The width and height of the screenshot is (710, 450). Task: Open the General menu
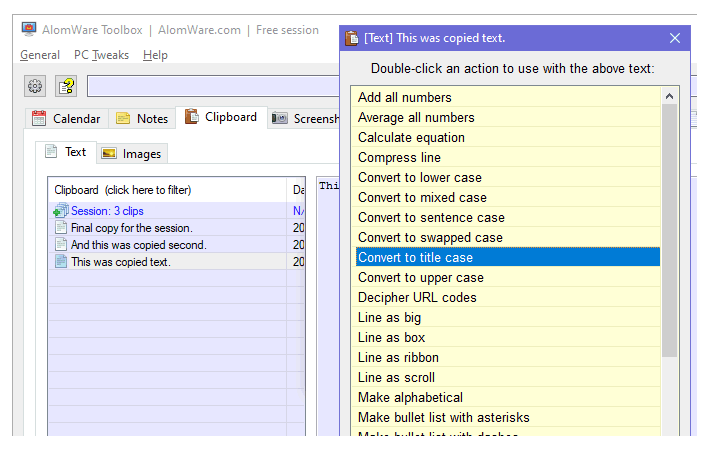[x=40, y=55]
